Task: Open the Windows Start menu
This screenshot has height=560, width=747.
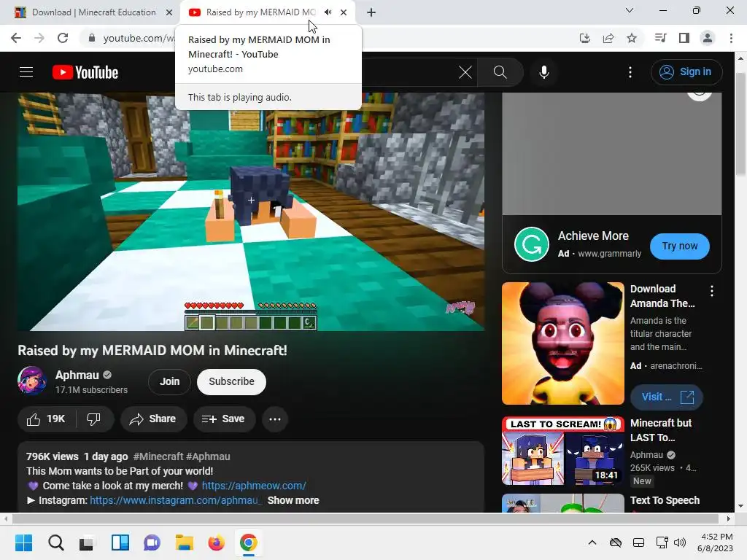Action: pyautogui.click(x=23, y=542)
